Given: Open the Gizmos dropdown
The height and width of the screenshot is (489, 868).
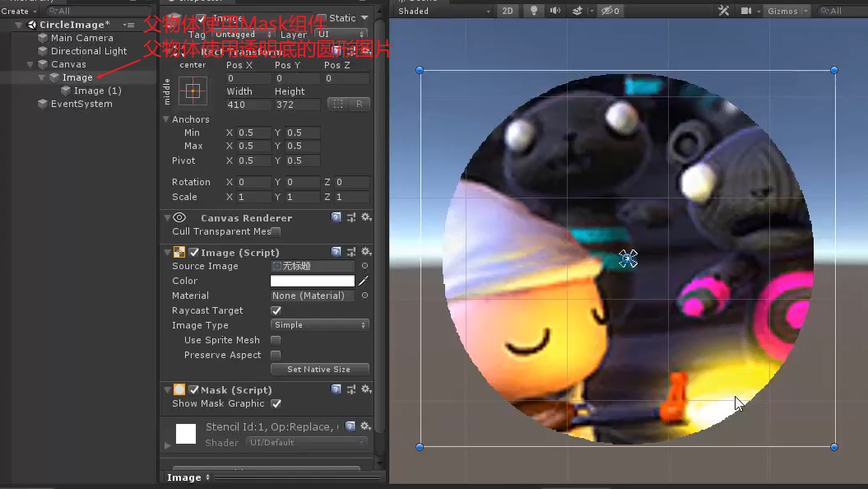Looking at the screenshot, I should pyautogui.click(x=788, y=11).
